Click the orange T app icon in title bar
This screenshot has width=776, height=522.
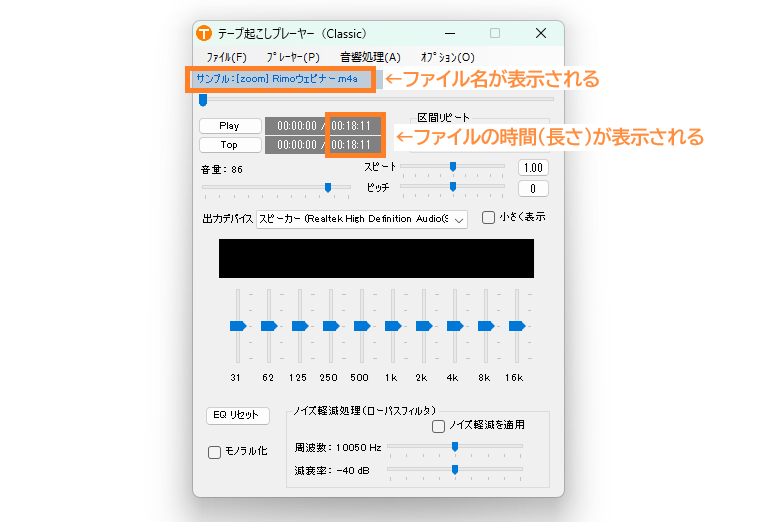click(205, 33)
